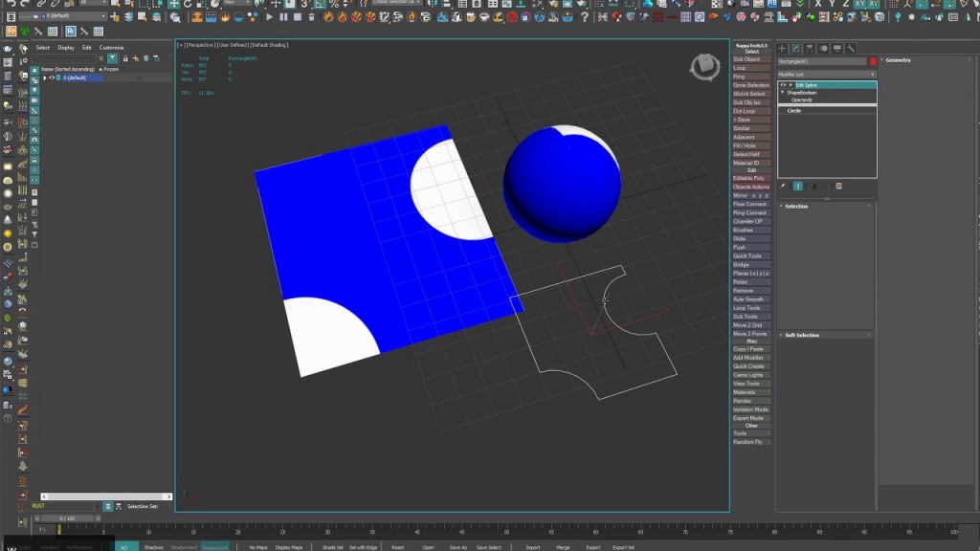Open the Modify command panel
Viewport: 980px width, 551px height.
coord(796,48)
